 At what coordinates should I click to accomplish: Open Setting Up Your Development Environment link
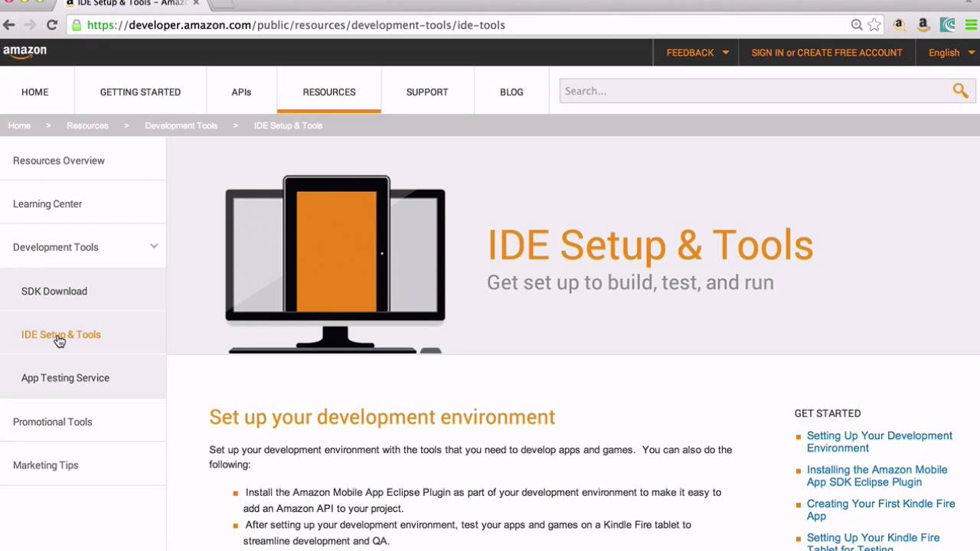tap(879, 442)
